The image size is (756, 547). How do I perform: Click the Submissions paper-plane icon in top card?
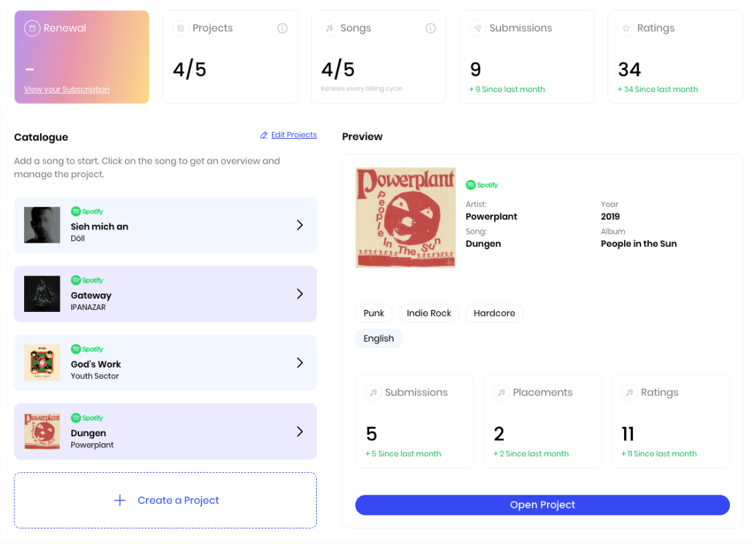pyautogui.click(x=478, y=28)
